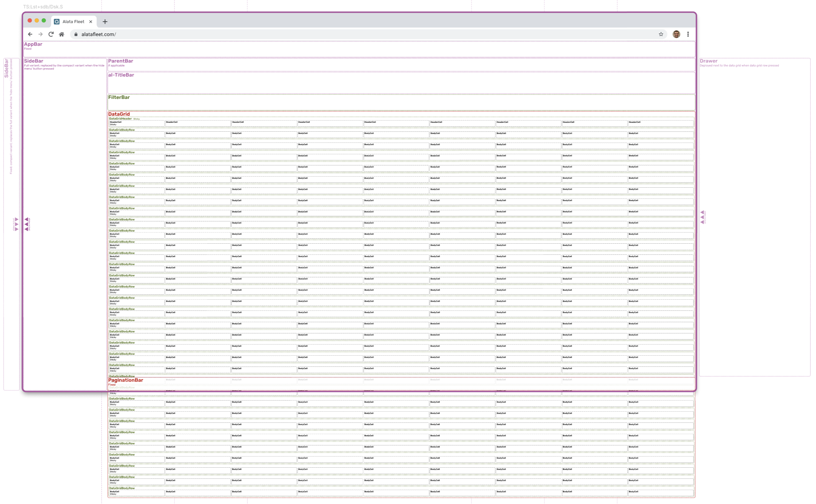Open the three-dot browser menu
Image resolution: width=816 pixels, height=504 pixels.
click(687, 34)
